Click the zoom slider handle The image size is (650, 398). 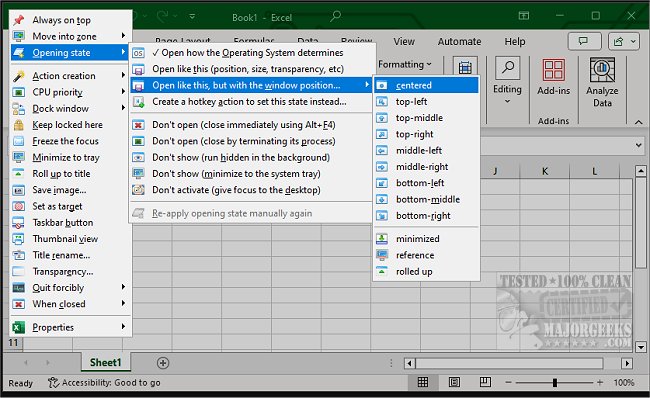(555, 383)
